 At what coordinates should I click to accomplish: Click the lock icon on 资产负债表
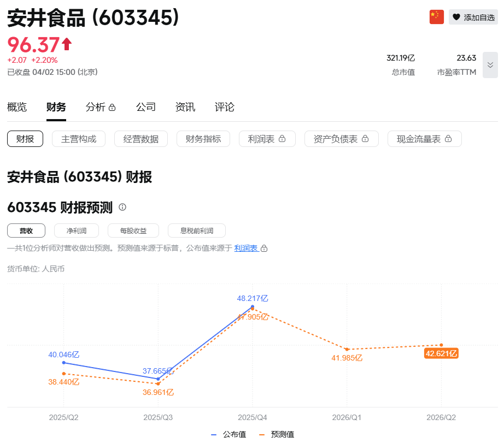point(366,139)
